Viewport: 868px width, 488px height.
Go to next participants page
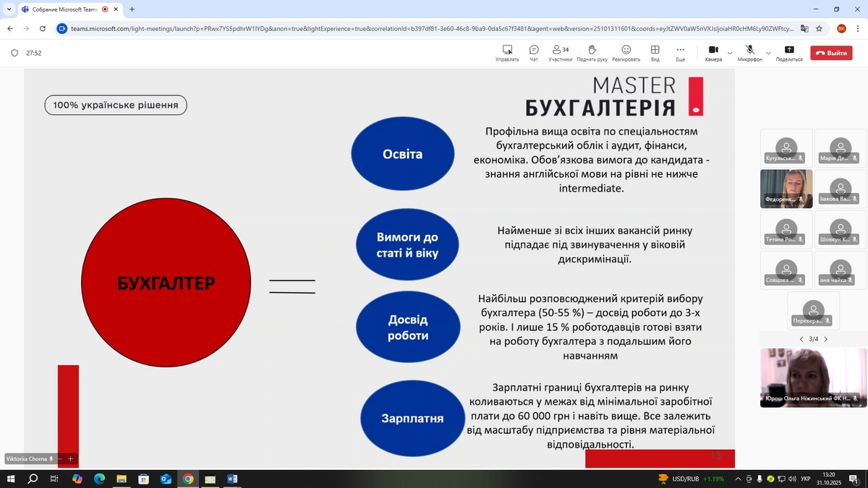[x=826, y=339]
